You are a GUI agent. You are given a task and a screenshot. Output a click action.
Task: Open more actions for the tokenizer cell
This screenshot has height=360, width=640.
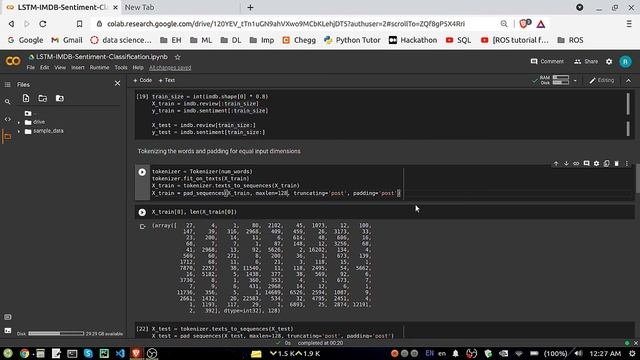click(x=627, y=164)
